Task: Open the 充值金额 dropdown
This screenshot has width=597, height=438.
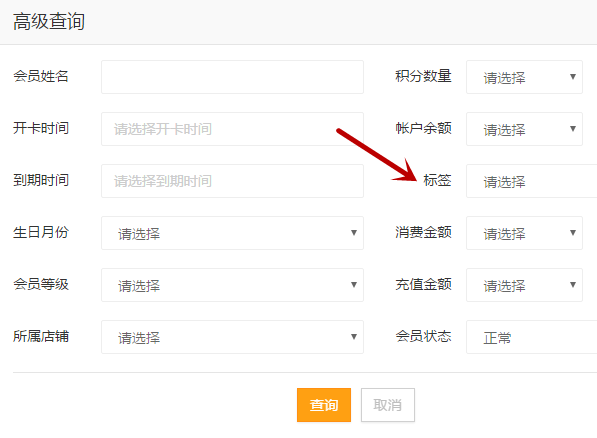Action: pyautogui.click(x=524, y=285)
